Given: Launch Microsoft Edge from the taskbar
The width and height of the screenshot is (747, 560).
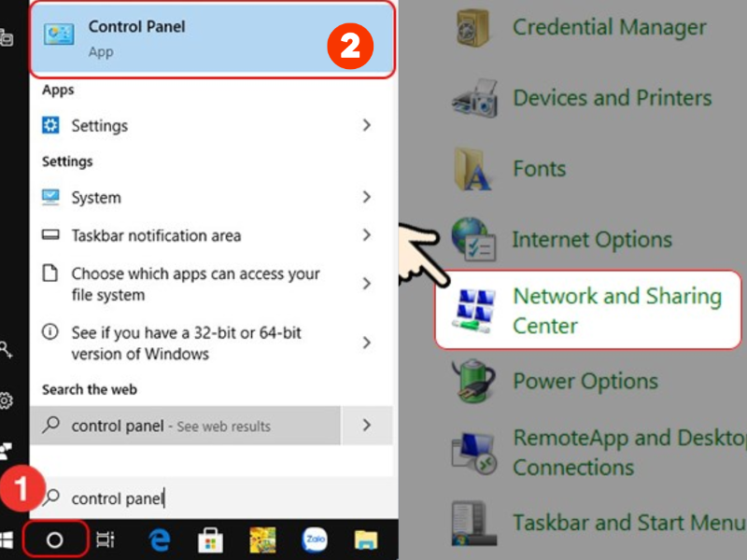Looking at the screenshot, I should [x=160, y=539].
